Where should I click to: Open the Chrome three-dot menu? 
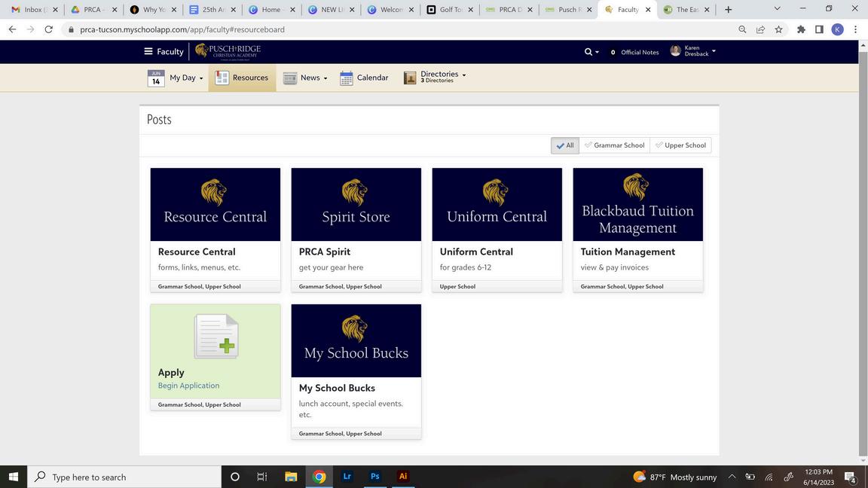(x=856, y=29)
